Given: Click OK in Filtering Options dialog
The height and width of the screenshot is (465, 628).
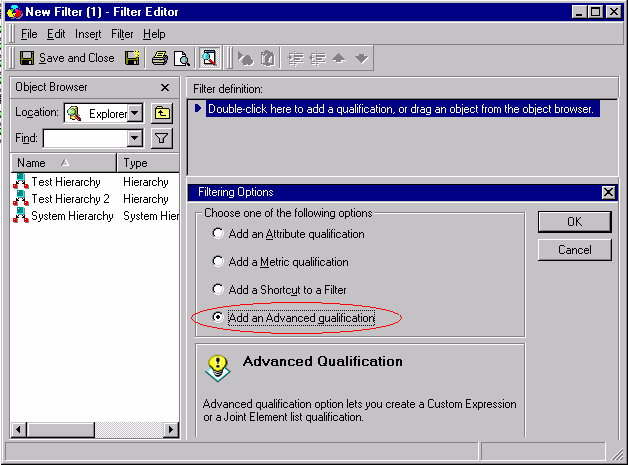Looking at the screenshot, I should [574, 221].
